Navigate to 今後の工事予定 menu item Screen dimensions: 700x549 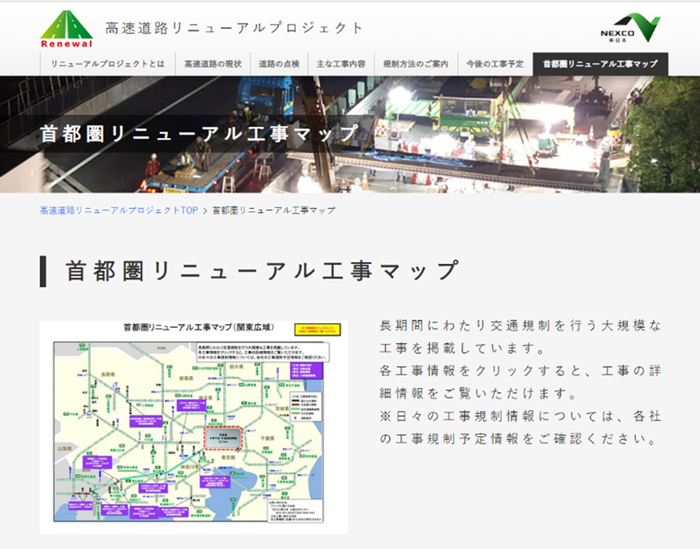[x=495, y=64]
